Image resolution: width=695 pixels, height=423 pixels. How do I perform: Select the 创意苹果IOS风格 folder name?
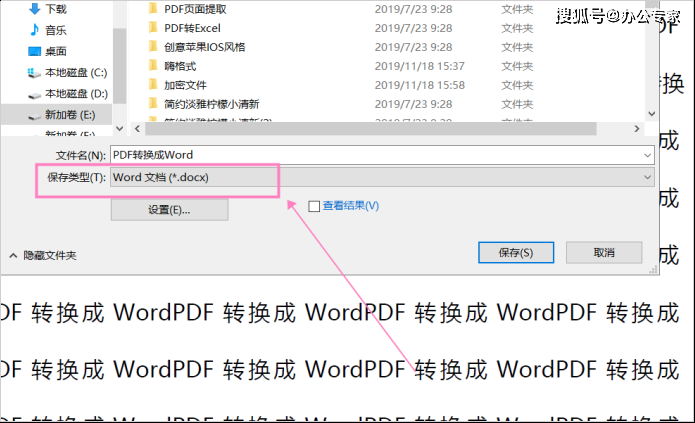[205, 47]
